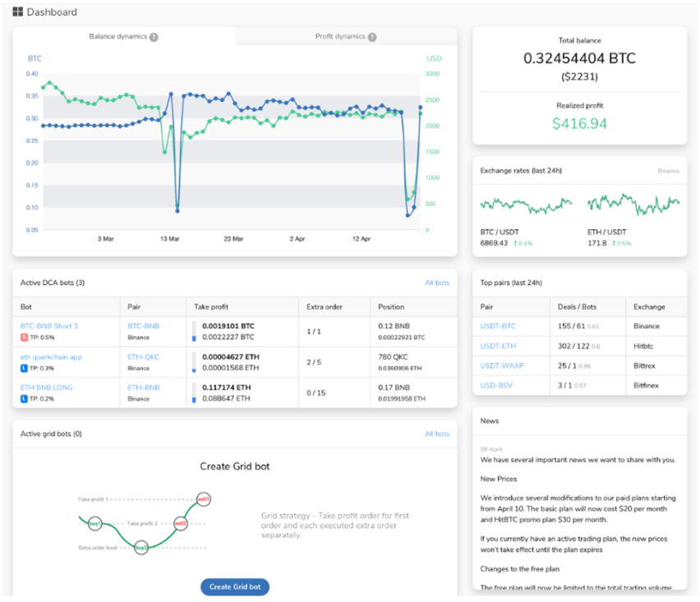Image resolution: width=700 pixels, height=602 pixels.
Task: Click the sell1 marker in grid diagram
Action: [x=204, y=499]
